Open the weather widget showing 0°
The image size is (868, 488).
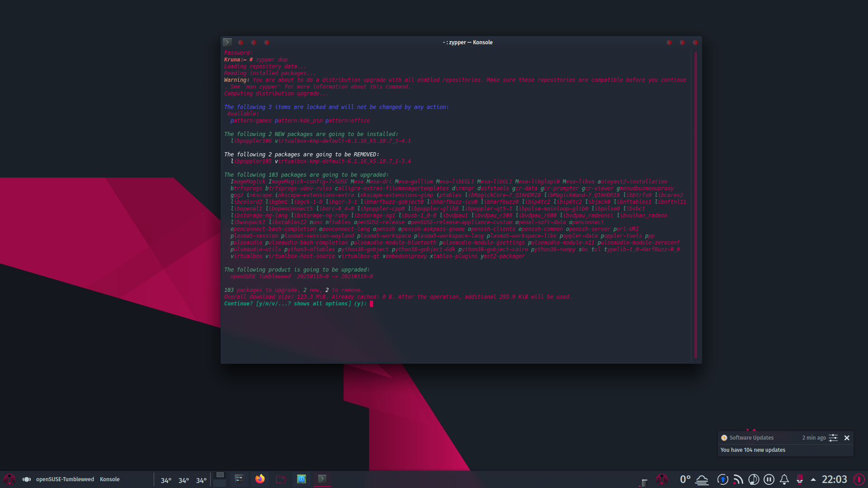(685, 479)
